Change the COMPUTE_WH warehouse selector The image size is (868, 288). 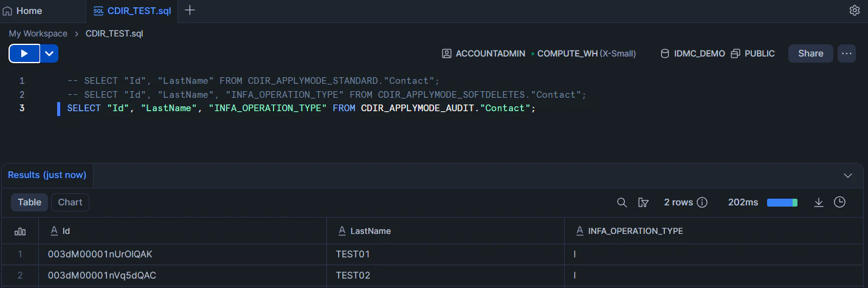click(584, 53)
